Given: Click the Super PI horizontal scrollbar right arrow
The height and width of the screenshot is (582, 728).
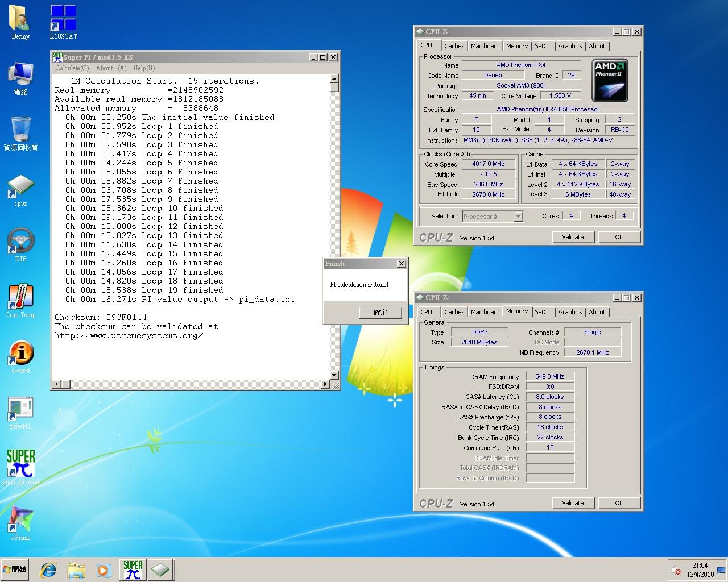Looking at the screenshot, I should coord(325,384).
